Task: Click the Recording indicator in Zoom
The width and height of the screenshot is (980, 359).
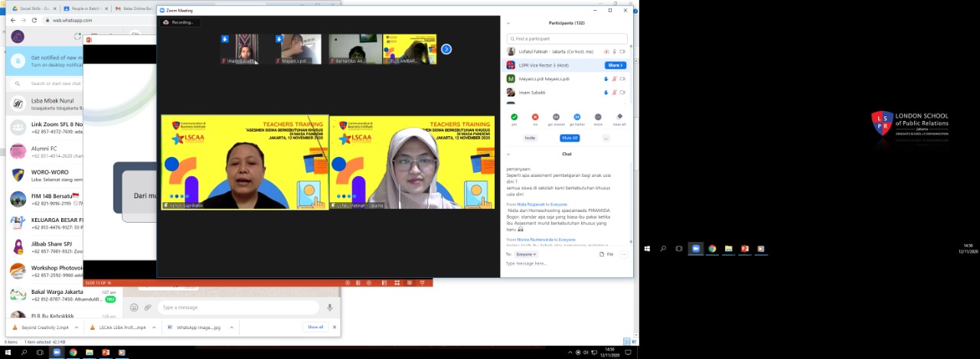Action: point(181,22)
